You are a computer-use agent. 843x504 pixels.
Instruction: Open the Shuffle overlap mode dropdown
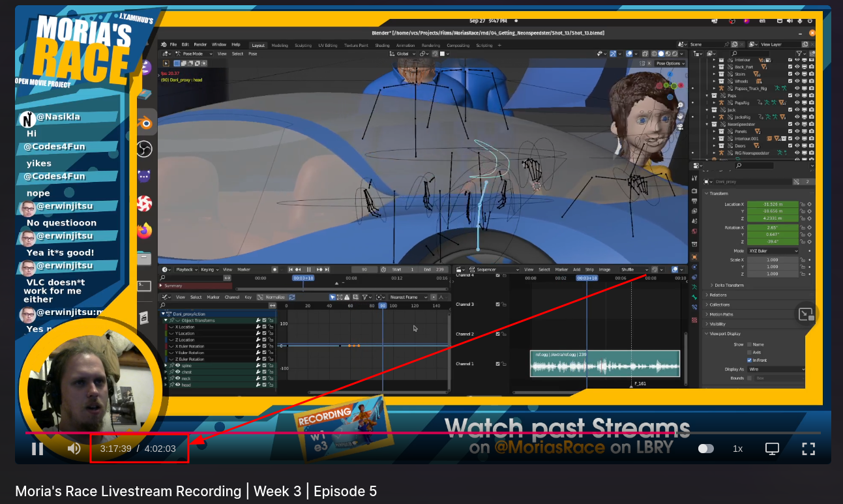coord(634,269)
